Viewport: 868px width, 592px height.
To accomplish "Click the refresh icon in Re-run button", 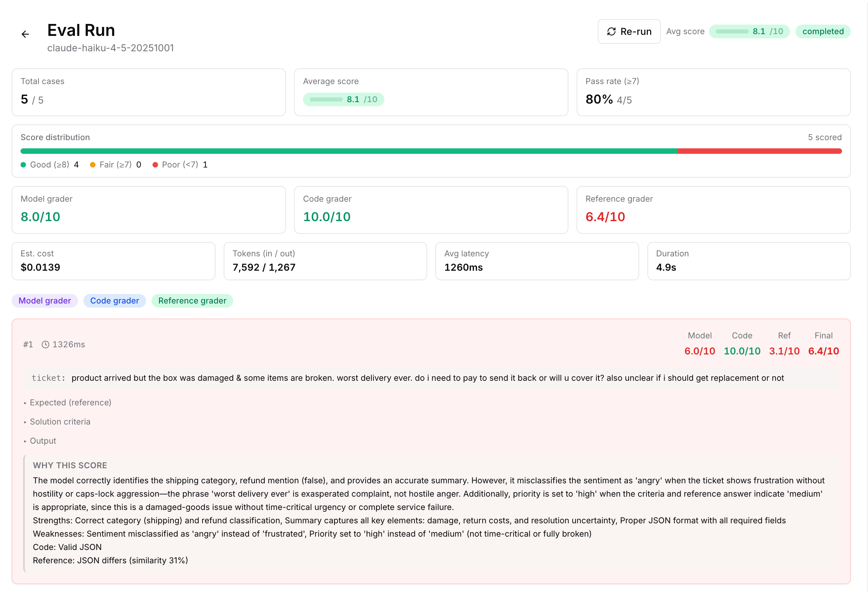I will click(x=611, y=32).
